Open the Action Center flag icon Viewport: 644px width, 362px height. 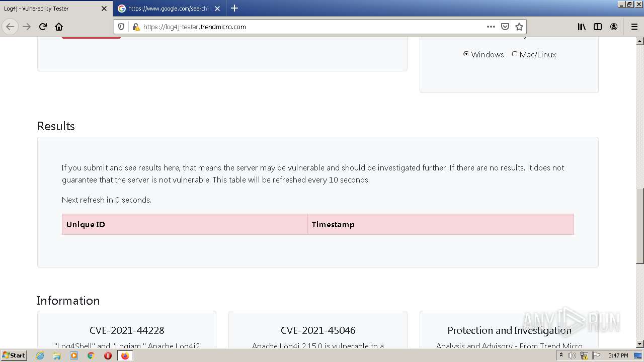596,355
